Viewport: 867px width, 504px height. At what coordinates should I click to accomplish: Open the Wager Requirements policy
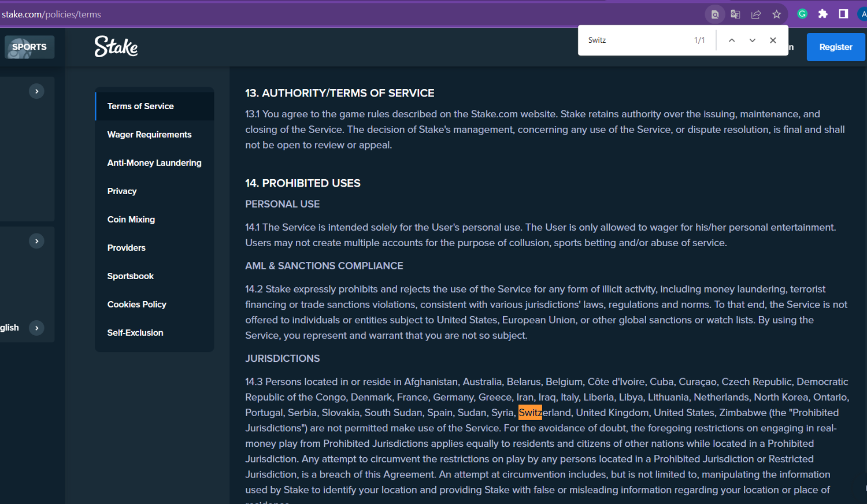(x=149, y=135)
